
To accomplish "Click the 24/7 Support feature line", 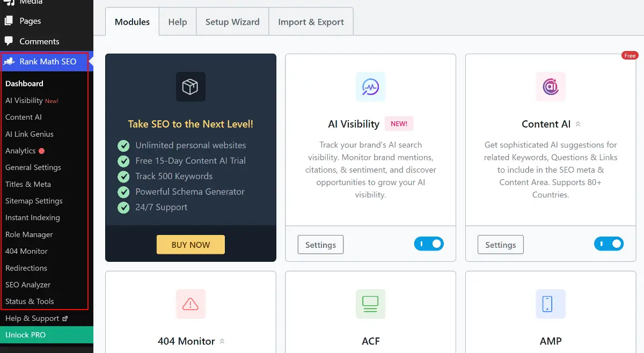I will (x=162, y=208).
